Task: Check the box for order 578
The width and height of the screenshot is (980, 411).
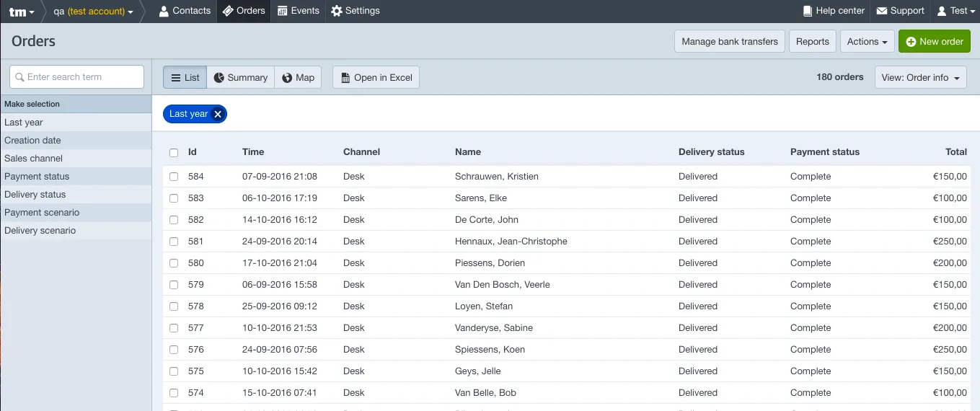Action: [174, 306]
